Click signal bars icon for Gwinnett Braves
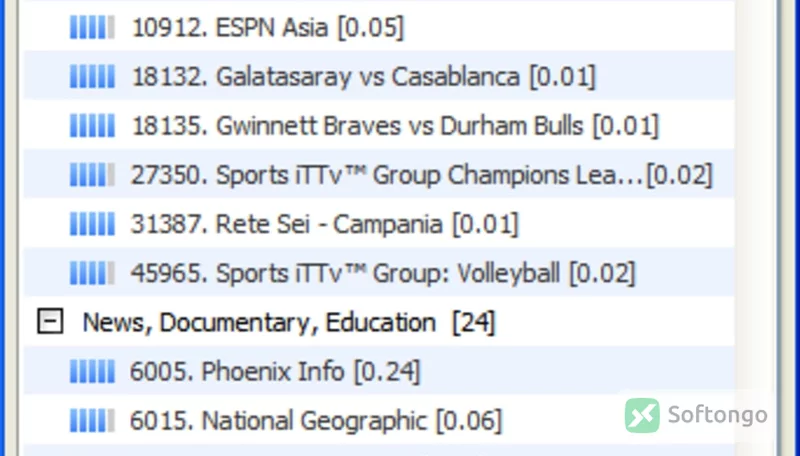 (92, 125)
